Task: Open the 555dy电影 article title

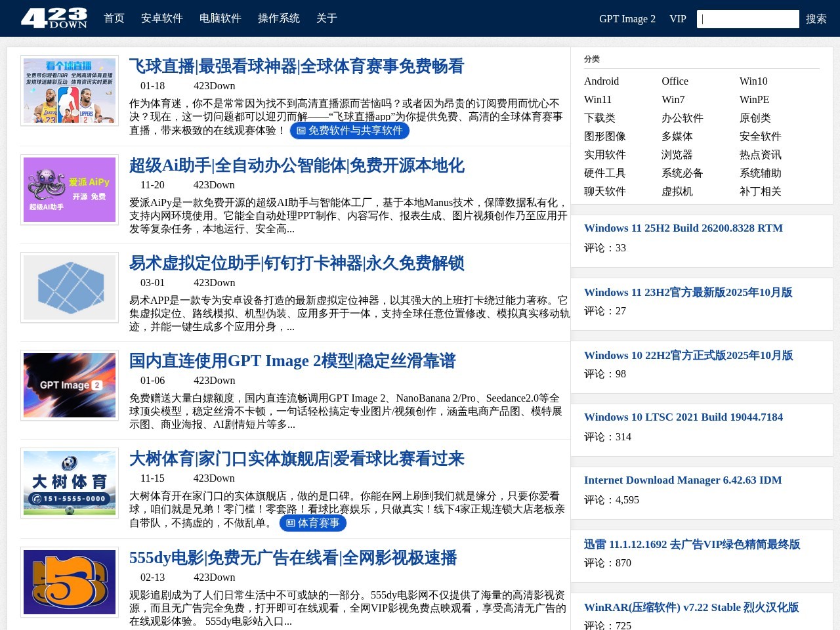Action: tap(293, 558)
